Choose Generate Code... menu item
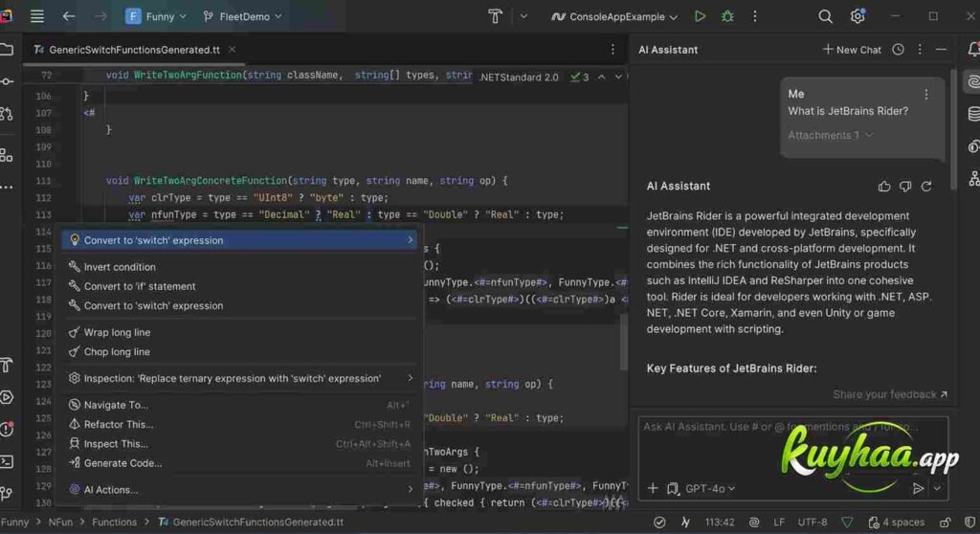The image size is (980, 534). [239, 463]
